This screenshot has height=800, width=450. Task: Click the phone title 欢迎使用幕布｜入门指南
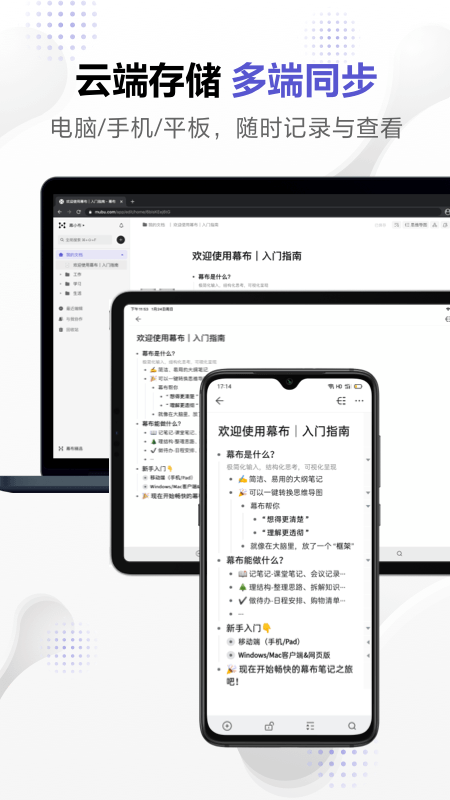[284, 431]
